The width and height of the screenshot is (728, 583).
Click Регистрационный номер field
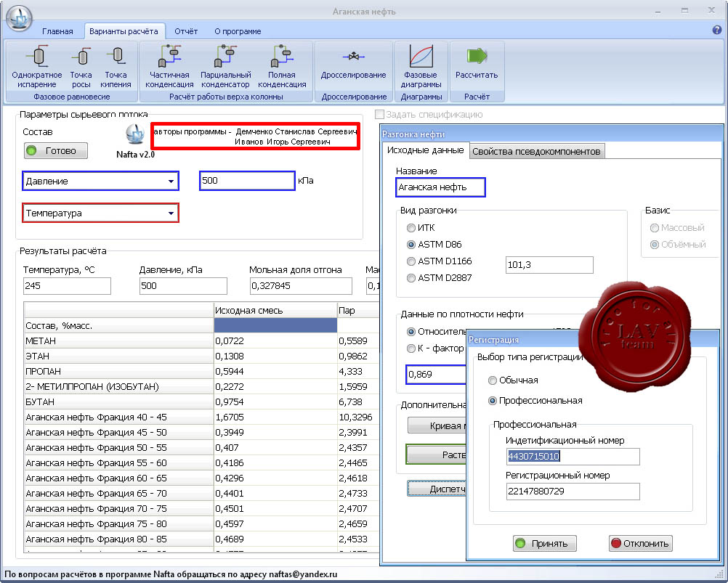pos(573,492)
